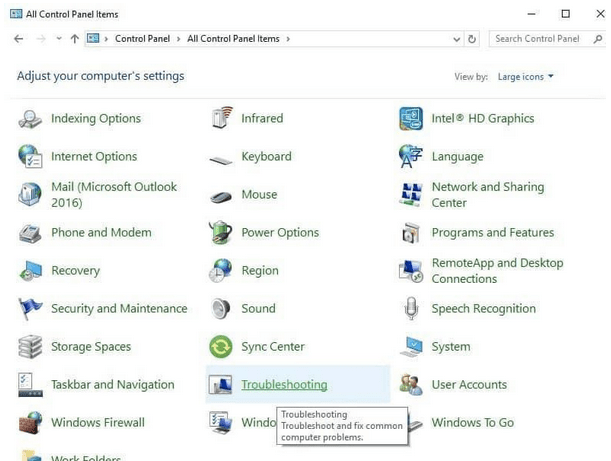Maximize the All Control Panel Items window

point(565,14)
